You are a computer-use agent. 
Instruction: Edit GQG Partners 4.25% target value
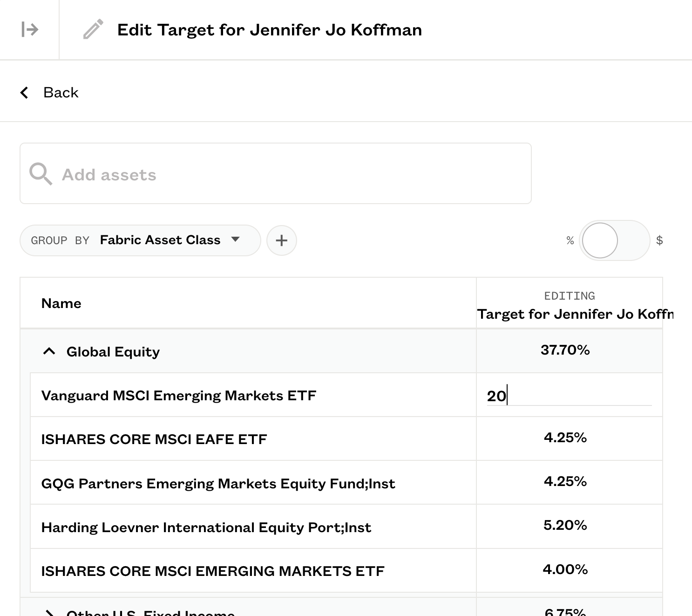point(565,481)
